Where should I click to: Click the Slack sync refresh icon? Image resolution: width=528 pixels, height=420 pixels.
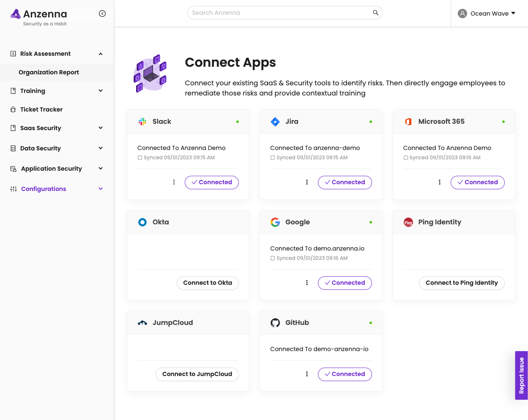click(140, 158)
